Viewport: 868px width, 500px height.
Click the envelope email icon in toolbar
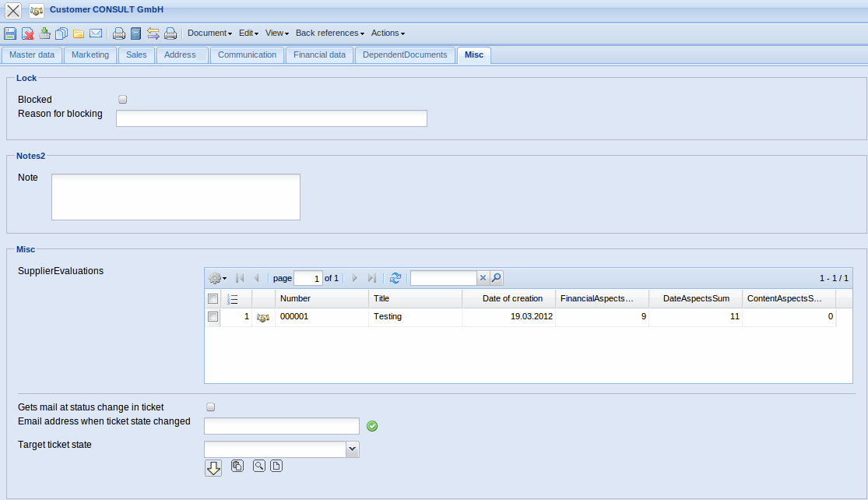[x=96, y=33]
